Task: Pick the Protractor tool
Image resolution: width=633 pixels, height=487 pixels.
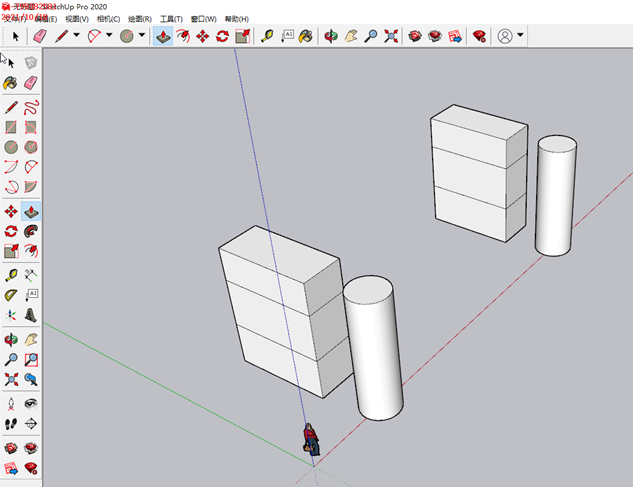Action: 11,294
